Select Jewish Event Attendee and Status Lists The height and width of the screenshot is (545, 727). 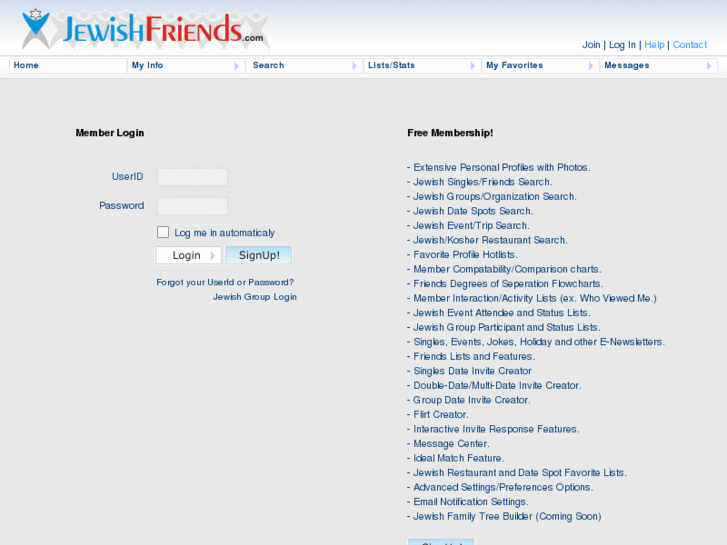pos(499,313)
